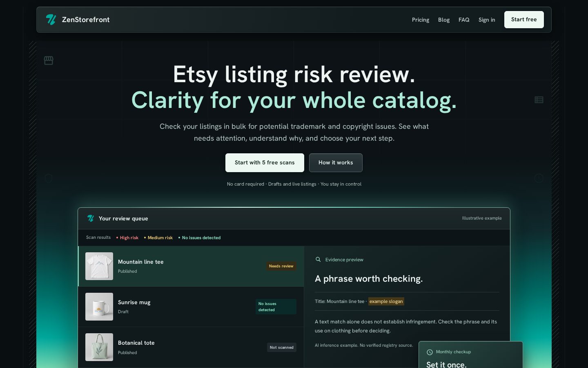Viewport: 588px width, 368px height.
Task: Click the Monthly checkup label
Action: pyautogui.click(x=453, y=352)
